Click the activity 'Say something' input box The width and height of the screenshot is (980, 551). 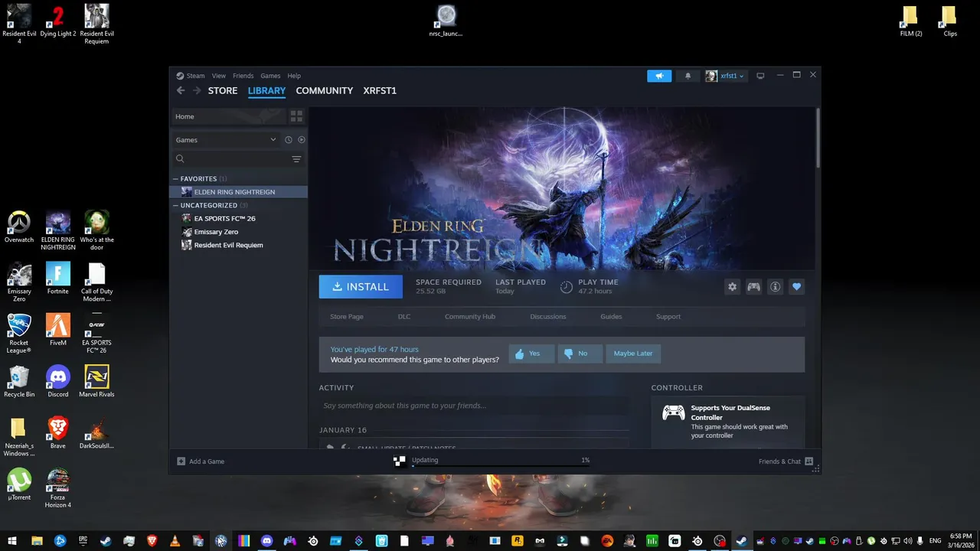coord(474,406)
